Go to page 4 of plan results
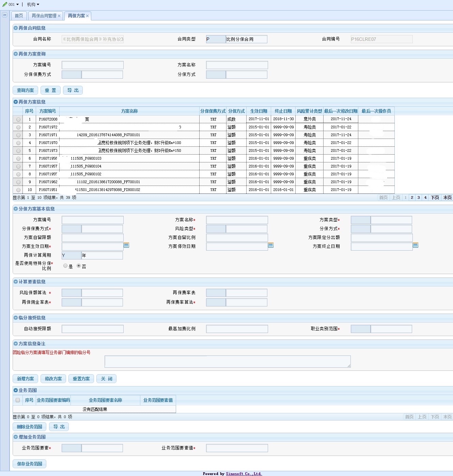This screenshot has height=476, width=453. pos(425,197)
